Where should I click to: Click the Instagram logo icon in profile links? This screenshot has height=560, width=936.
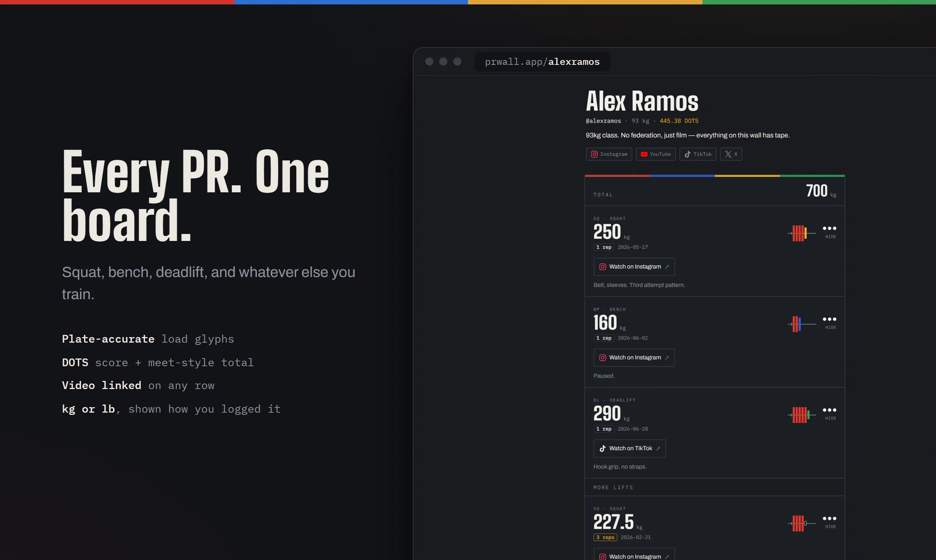coord(594,154)
